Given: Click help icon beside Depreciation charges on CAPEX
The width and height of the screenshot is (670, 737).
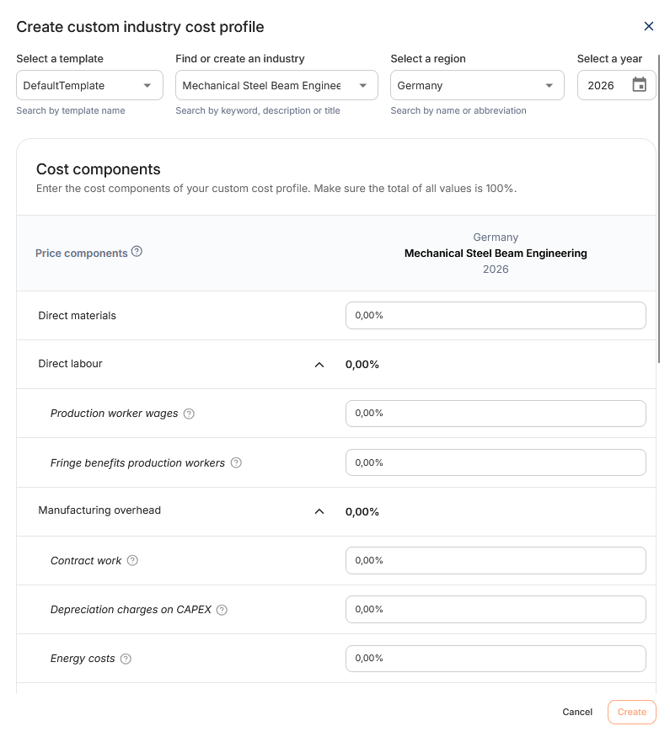Looking at the screenshot, I should [221, 610].
